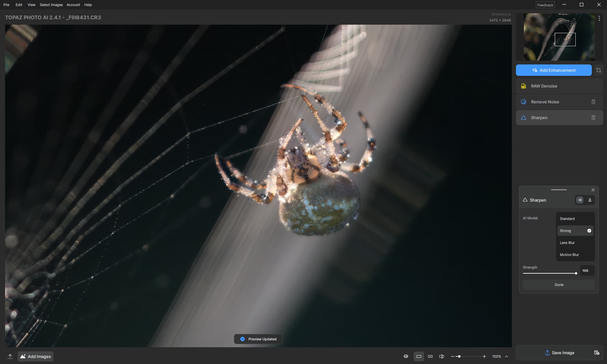The height and width of the screenshot is (364, 607).
Task: Select the Motion Blur AI model
Action: [569, 255]
